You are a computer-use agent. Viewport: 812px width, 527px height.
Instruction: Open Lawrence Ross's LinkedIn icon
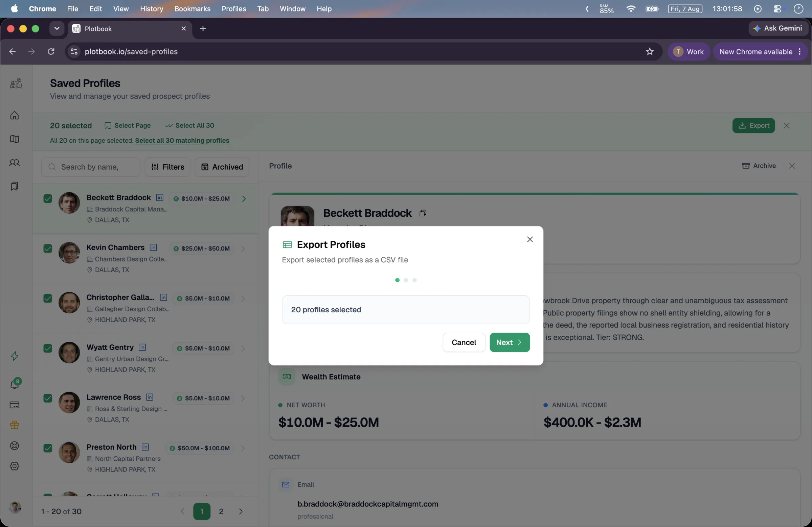pyautogui.click(x=150, y=397)
